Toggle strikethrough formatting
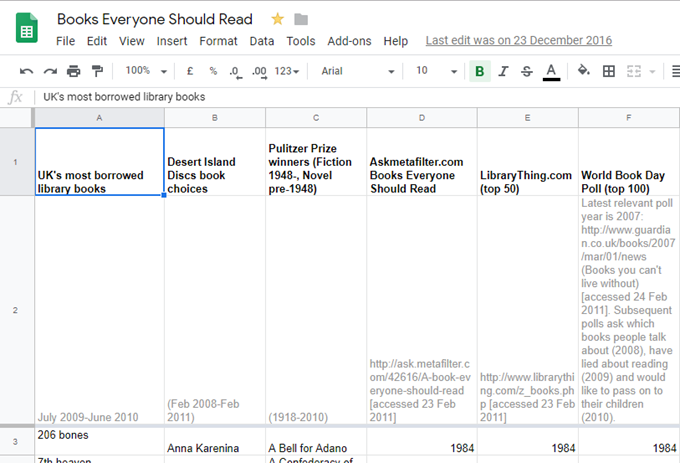Screen dimensions: 680x463 [x=527, y=71]
